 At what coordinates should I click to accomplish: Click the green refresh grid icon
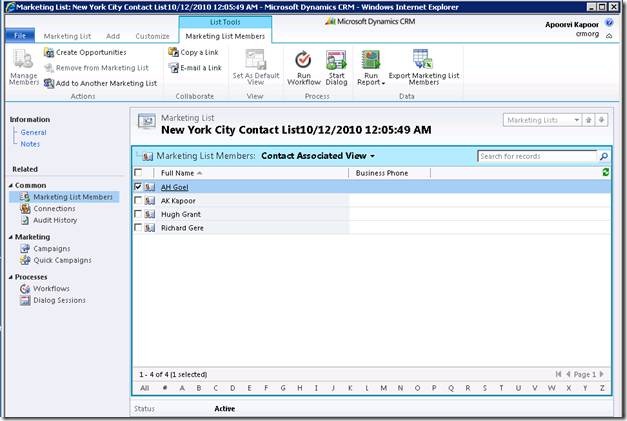tap(606, 173)
